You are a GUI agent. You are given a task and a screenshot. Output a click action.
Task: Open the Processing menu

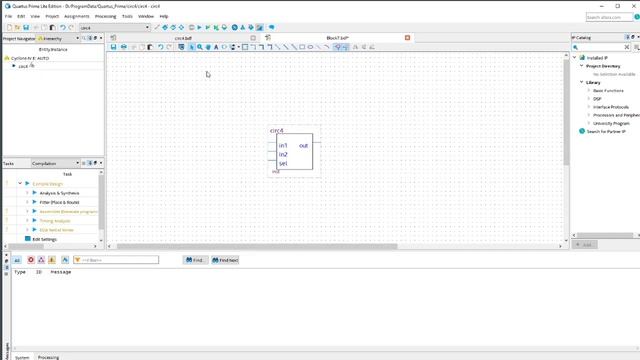(x=105, y=16)
